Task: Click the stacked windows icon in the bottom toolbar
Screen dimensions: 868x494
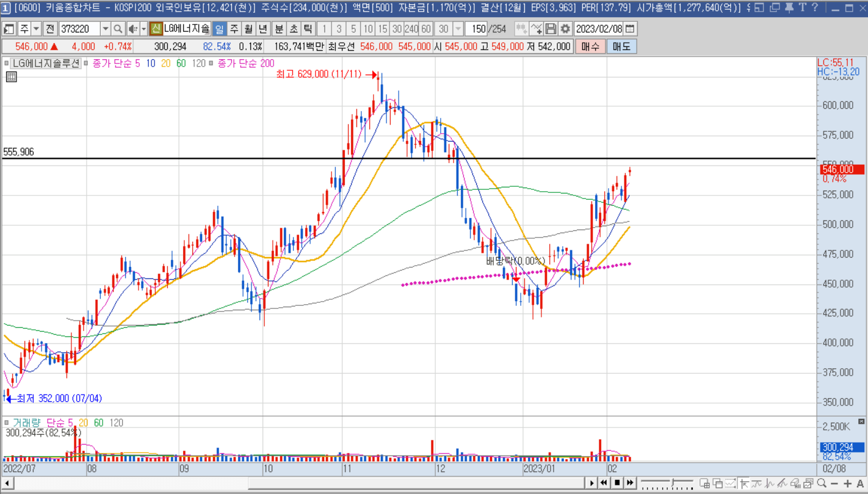Action: (x=718, y=483)
